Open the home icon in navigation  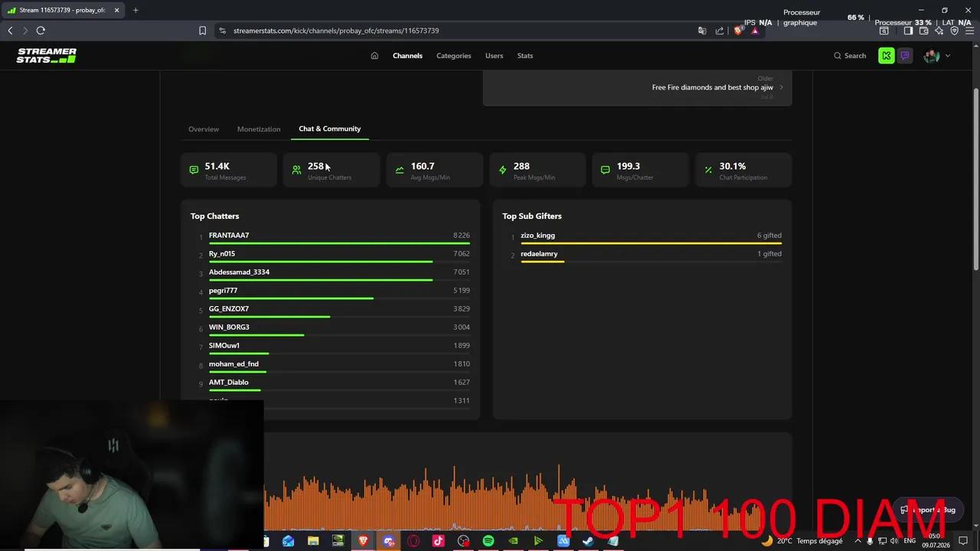coord(374,56)
